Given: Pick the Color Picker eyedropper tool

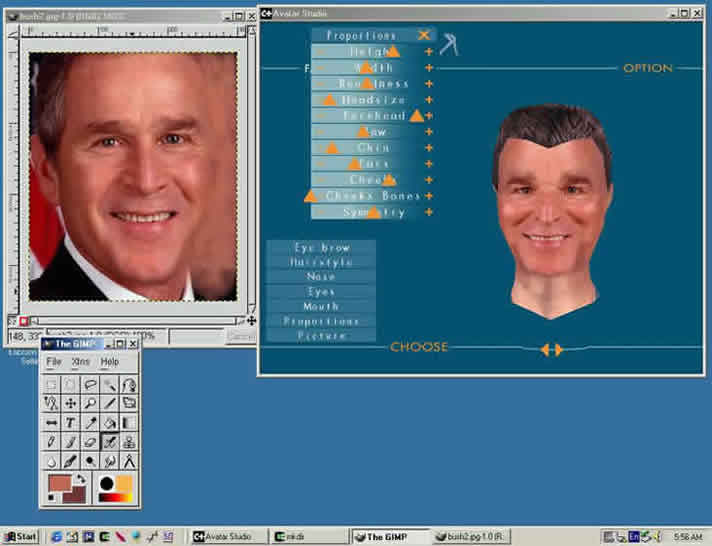Looking at the screenshot, I should pyautogui.click(x=90, y=422).
